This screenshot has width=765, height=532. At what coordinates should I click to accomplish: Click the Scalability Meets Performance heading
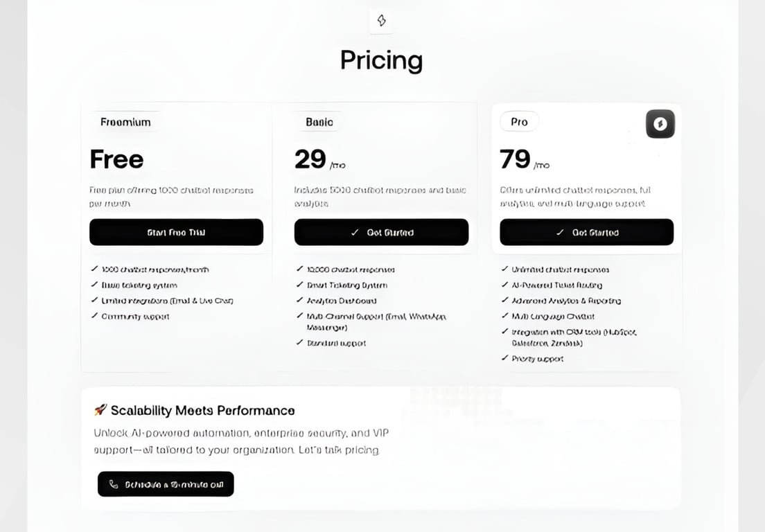[x=202, y=410]
